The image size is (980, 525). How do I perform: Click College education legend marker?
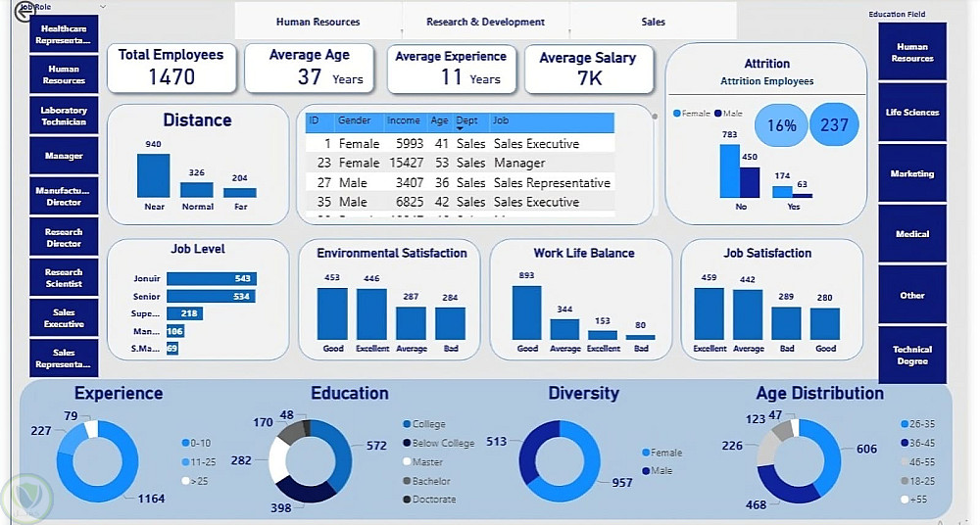point(408,424)
